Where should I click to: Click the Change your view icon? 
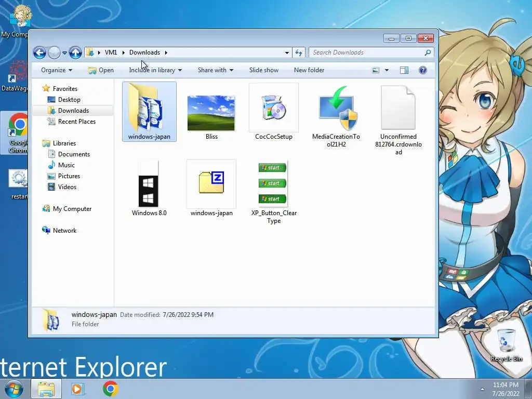click(x=376, y=70)
